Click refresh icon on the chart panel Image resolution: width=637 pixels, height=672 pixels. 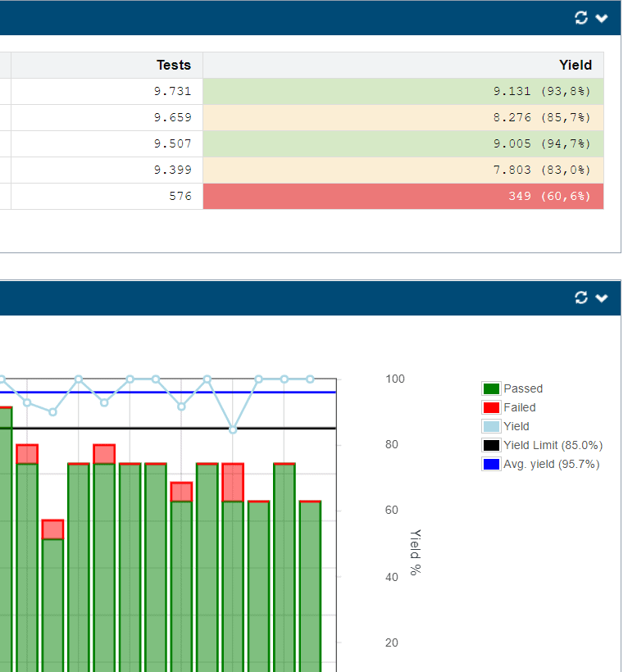pyautogui.click(x=581, y=297)
